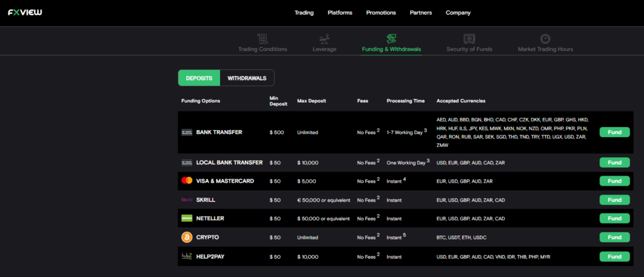The height and width of the screenshot is (277, 644).
Task: Click the Funding & Withdrawals money icon
Action: point(391,38)
